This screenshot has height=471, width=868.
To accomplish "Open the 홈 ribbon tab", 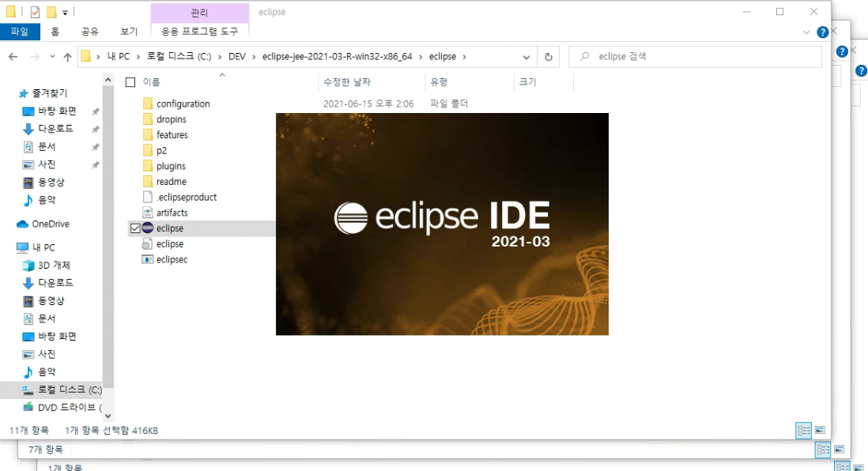I will coord(55,32).
